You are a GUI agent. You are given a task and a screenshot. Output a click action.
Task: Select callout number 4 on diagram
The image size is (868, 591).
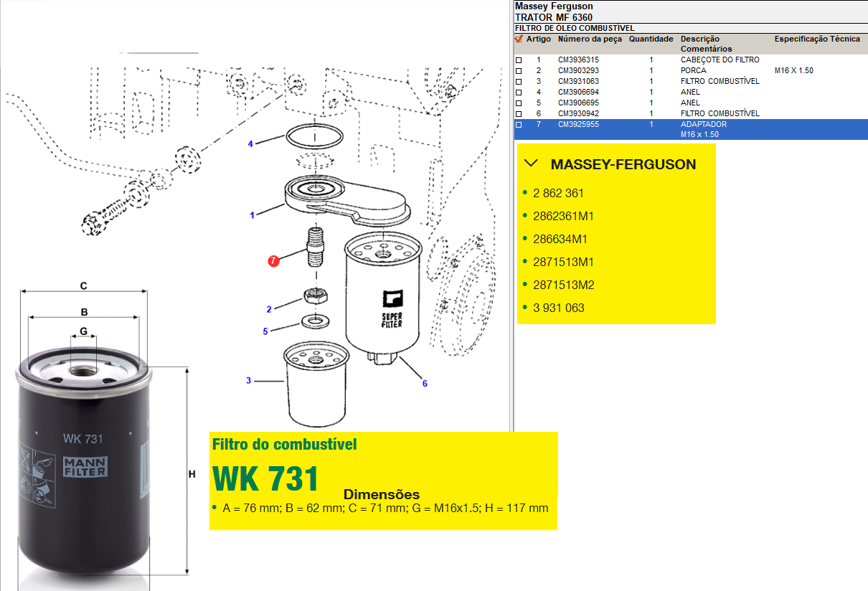tap(250, 144)
